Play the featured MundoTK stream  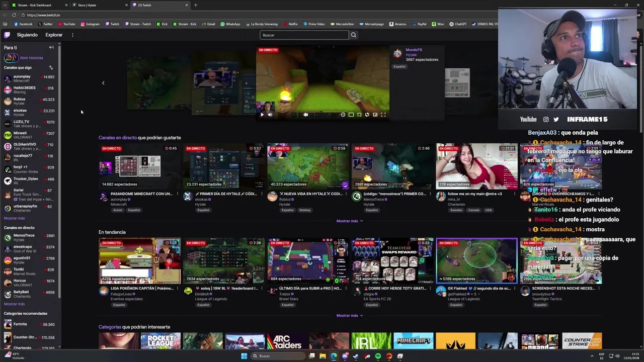[262, 115]
